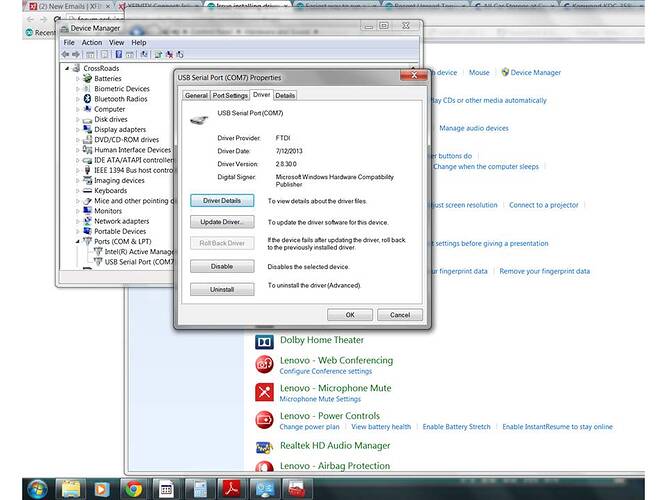The height and width of the screenshot is (500, 666).
Task: Open Windows Explorer from the taskbar
Action: 71,489
